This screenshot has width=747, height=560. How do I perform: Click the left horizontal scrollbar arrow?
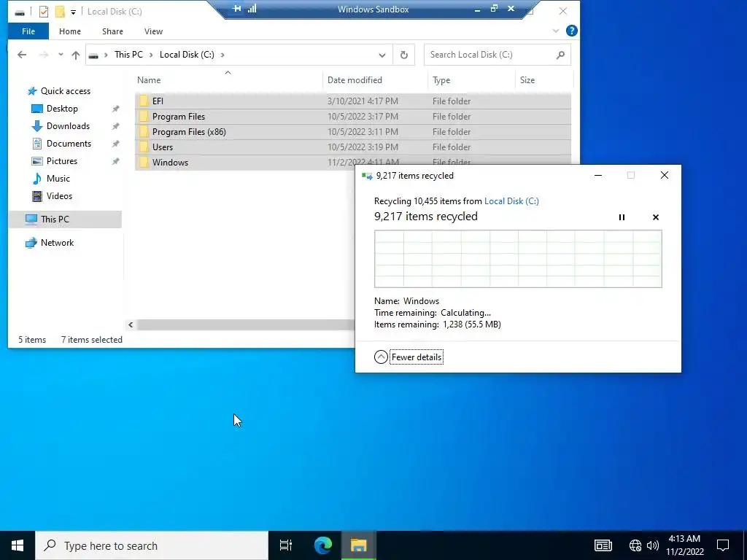click(131, 324)
